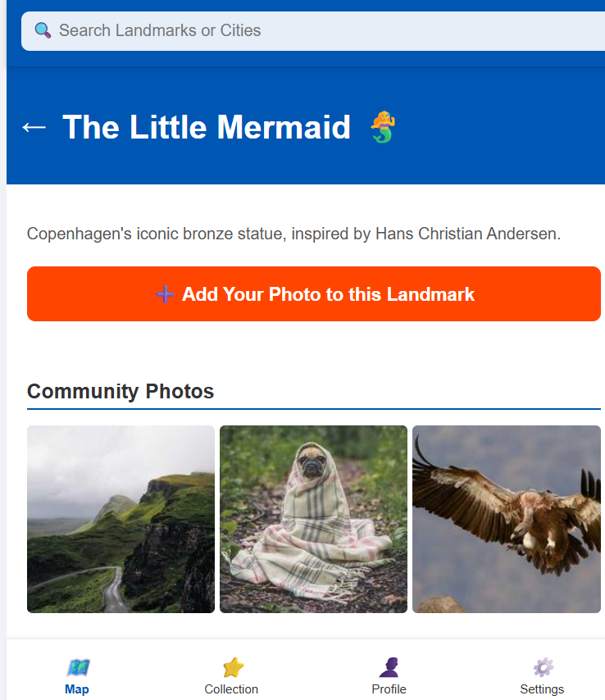Open Settings via the gear icon
The width and height of the screenshot is (605, 700).
tap(543, 667)
